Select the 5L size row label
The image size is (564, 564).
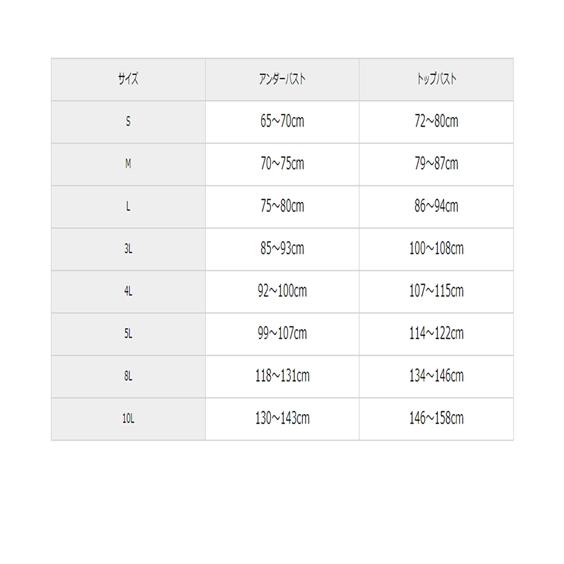coord(128,334)
